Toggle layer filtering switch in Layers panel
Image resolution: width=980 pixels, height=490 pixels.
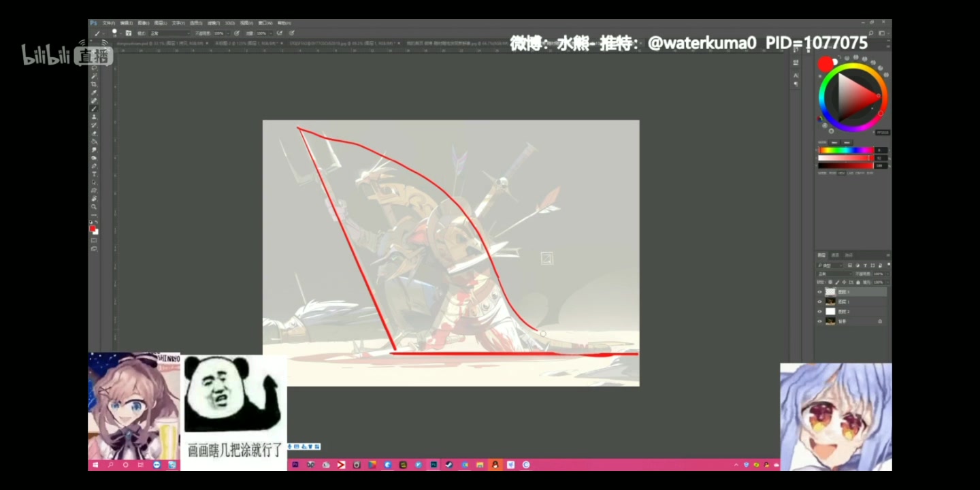point(889,263)
